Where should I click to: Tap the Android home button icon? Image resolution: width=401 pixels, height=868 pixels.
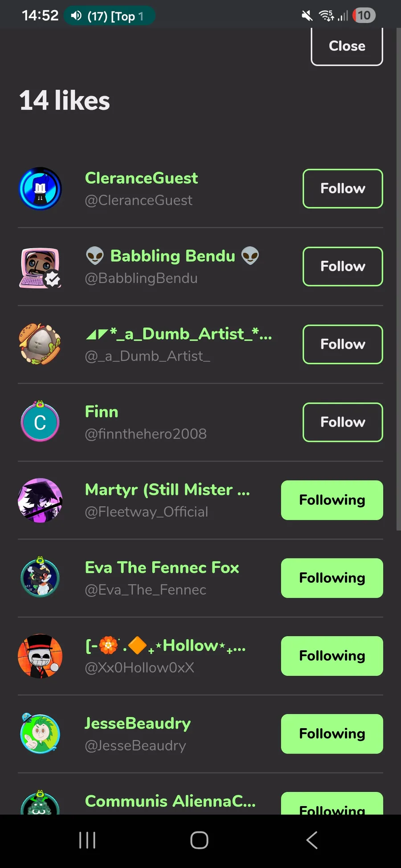coord(199,840)
